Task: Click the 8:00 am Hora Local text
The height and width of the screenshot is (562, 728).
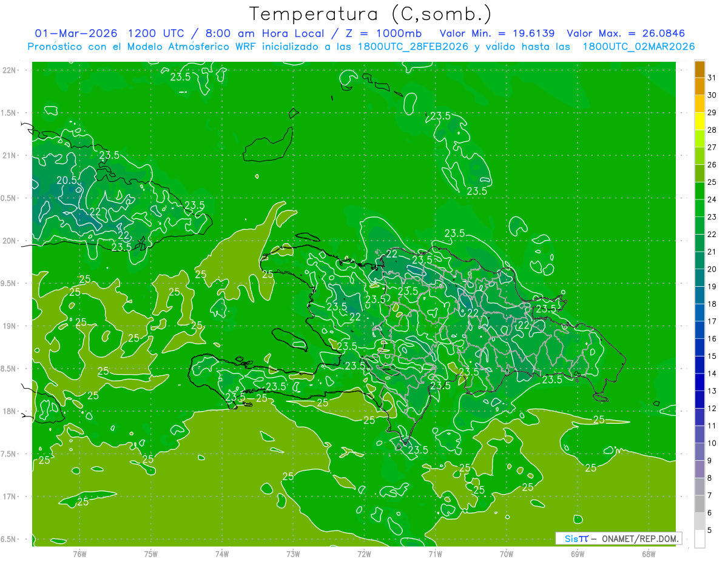Action: click(x=265, y=33)
